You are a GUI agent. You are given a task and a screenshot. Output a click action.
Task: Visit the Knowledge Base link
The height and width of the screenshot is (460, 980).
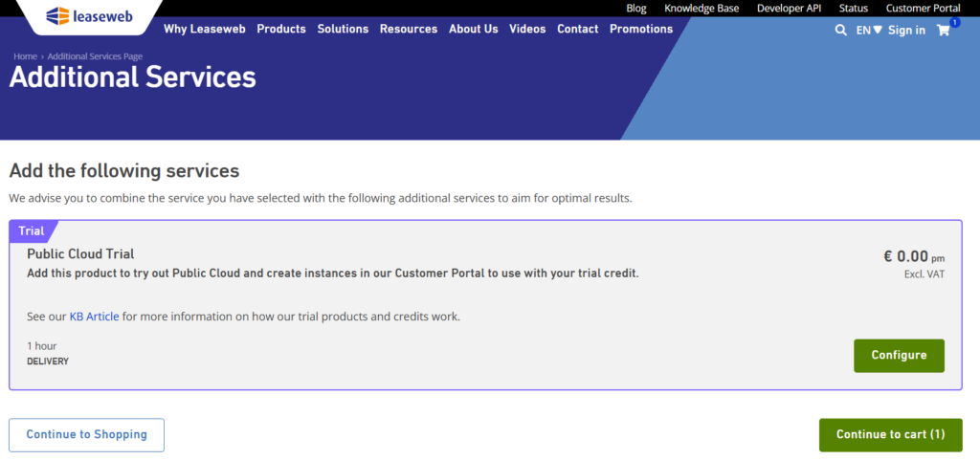[702, 8]
